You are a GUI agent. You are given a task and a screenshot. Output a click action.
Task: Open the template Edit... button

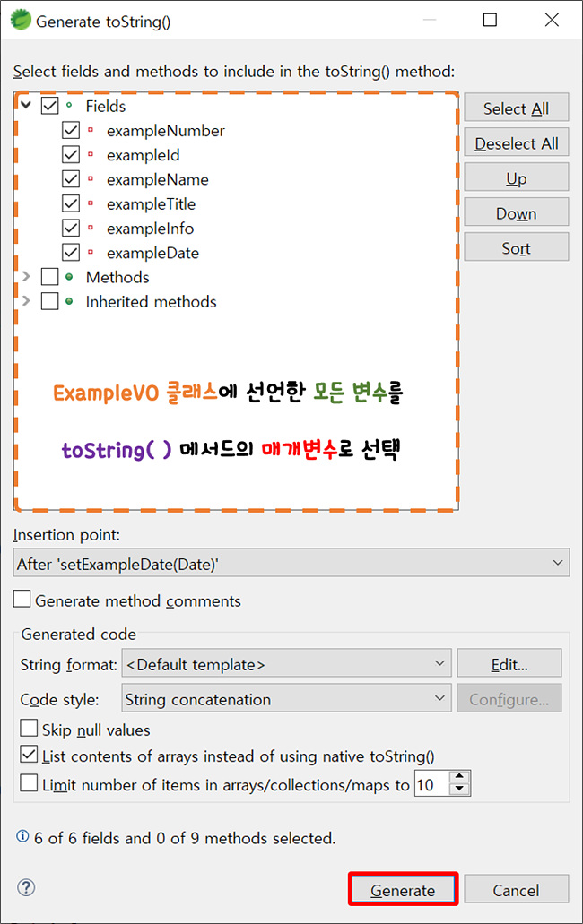click(509, 663)
